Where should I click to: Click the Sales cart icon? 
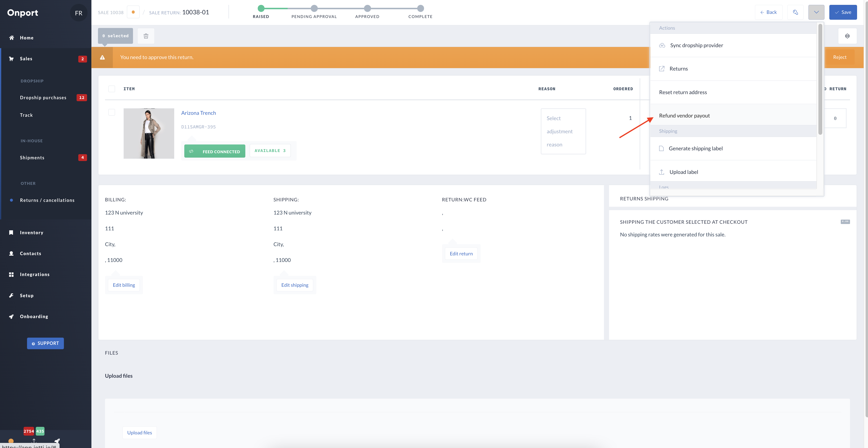click(x=11, y=59)
